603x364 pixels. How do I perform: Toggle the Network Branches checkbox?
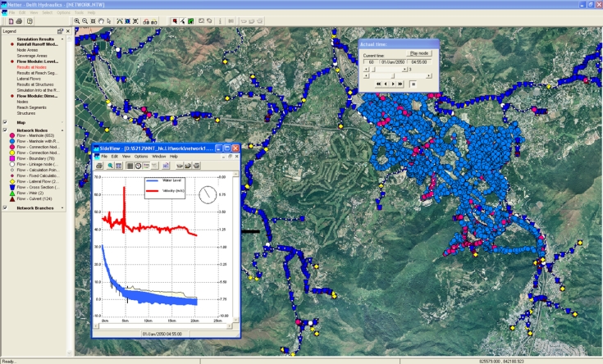(4, 207)
